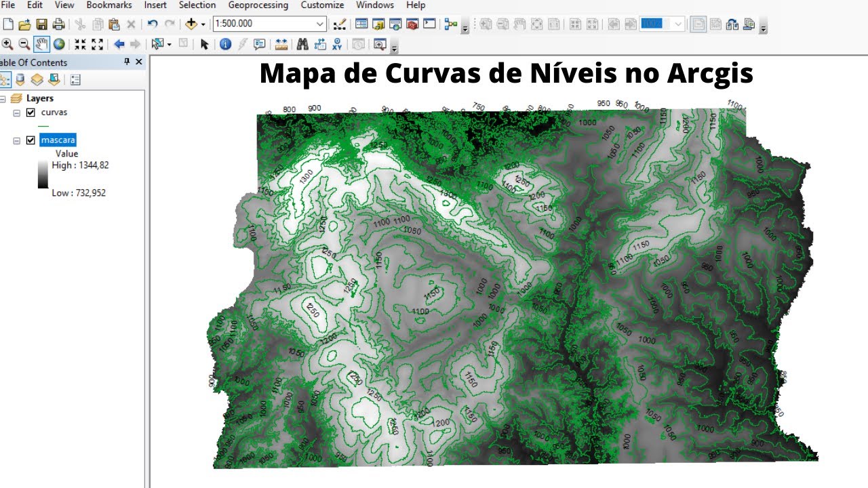Click the Toggle Draft Mode icon
This screenshot has width=868, height=488.
click(x=698, y=24)
